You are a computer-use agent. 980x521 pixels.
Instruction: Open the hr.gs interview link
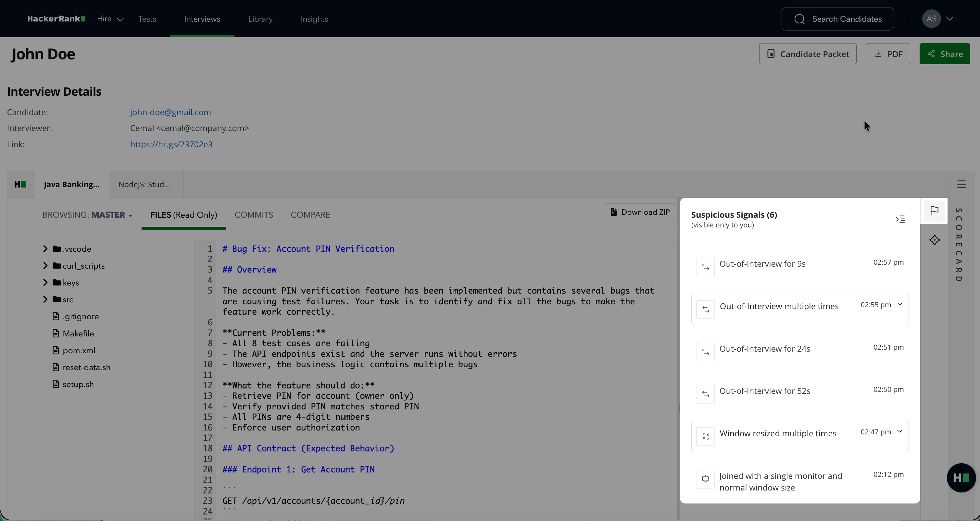[171, 144]
